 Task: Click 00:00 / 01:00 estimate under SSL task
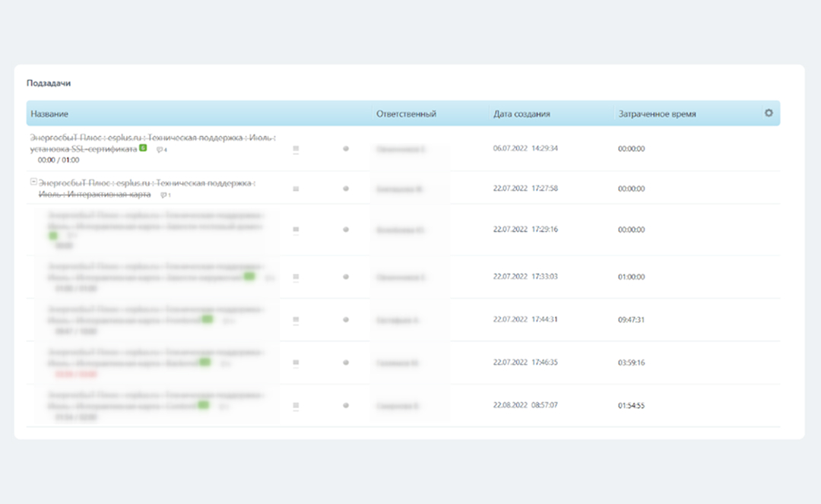tap(58, 160)
